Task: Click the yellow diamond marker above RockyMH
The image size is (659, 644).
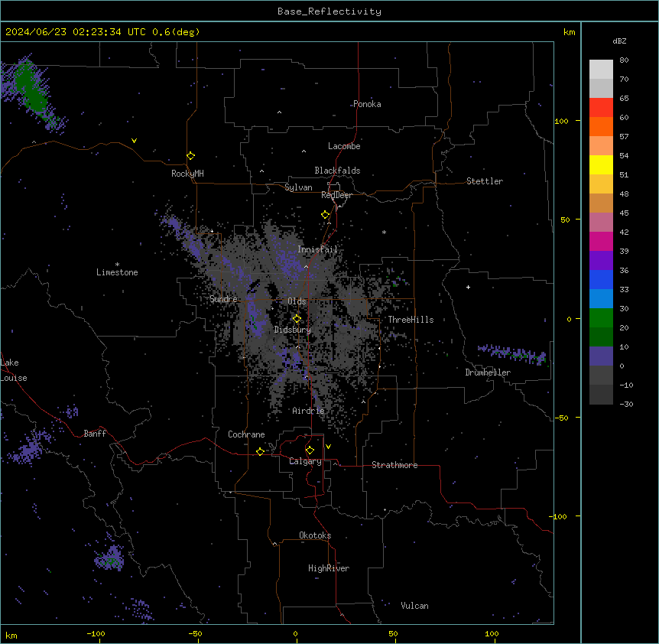Action: (191, 156)
